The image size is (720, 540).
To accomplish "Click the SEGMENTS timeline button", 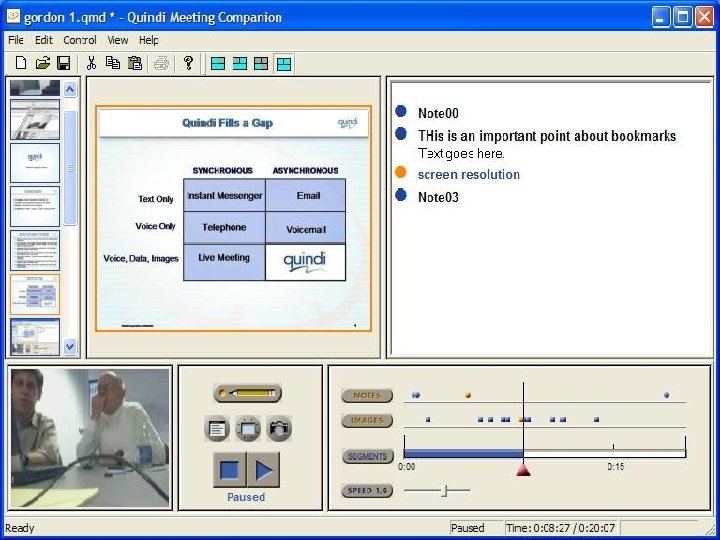I will [x=368, y=456].
